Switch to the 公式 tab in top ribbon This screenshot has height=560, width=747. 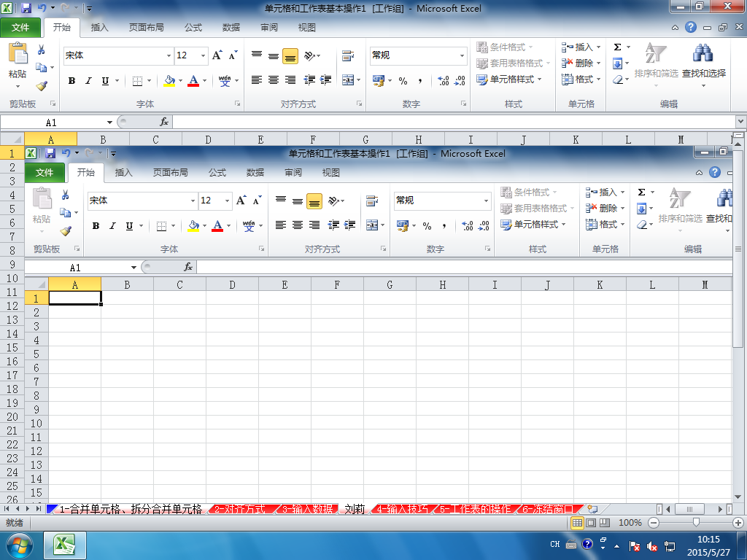click(193, 28)
